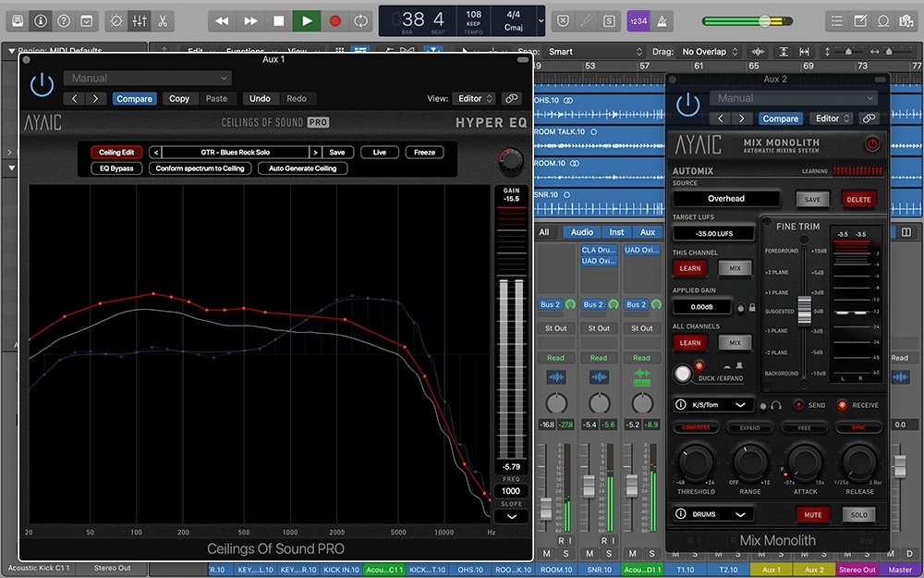
Task: Save the GTR Blues Rock Solo preset
Action: (337, 153)
